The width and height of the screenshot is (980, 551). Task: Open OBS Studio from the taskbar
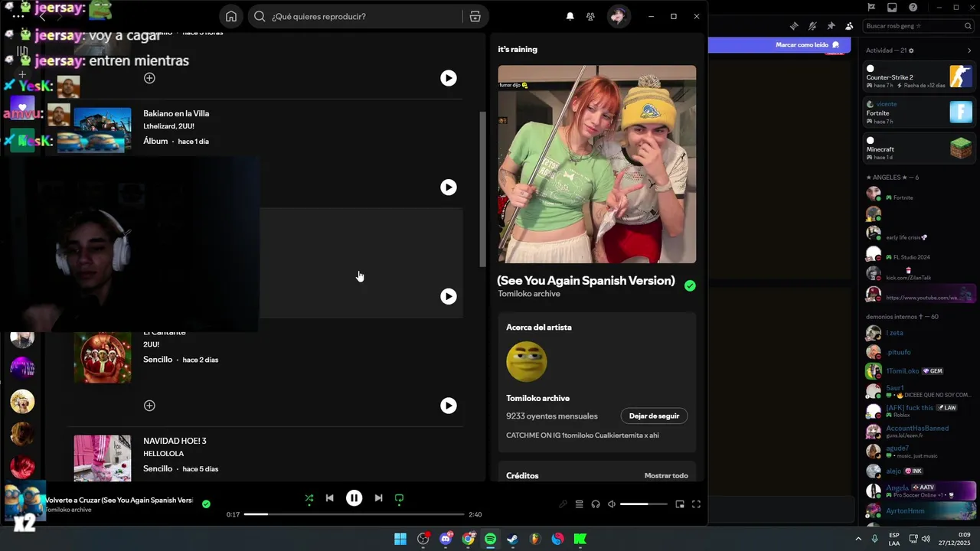click(423, 539)
